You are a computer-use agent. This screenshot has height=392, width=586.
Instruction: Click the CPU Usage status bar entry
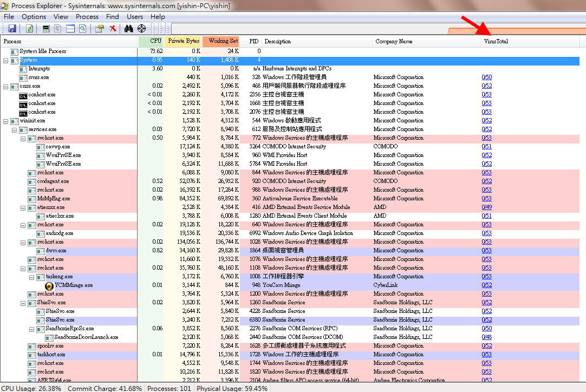click(31, 388)
